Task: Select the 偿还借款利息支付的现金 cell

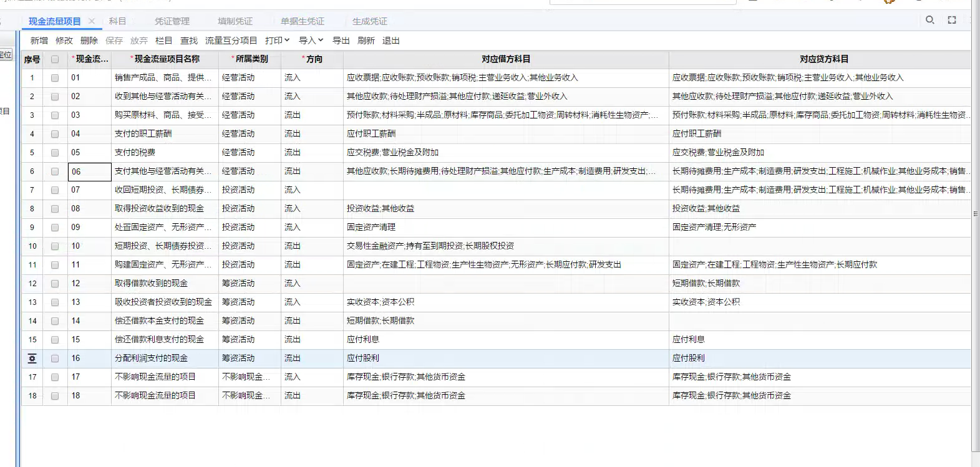Action: point(165,340)
